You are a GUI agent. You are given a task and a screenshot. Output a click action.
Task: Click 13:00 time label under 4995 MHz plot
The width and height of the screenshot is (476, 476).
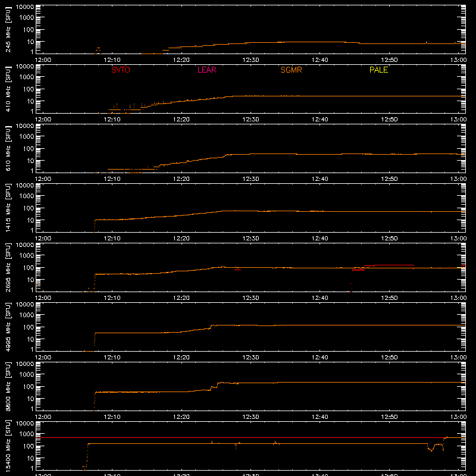click(458, 358)
